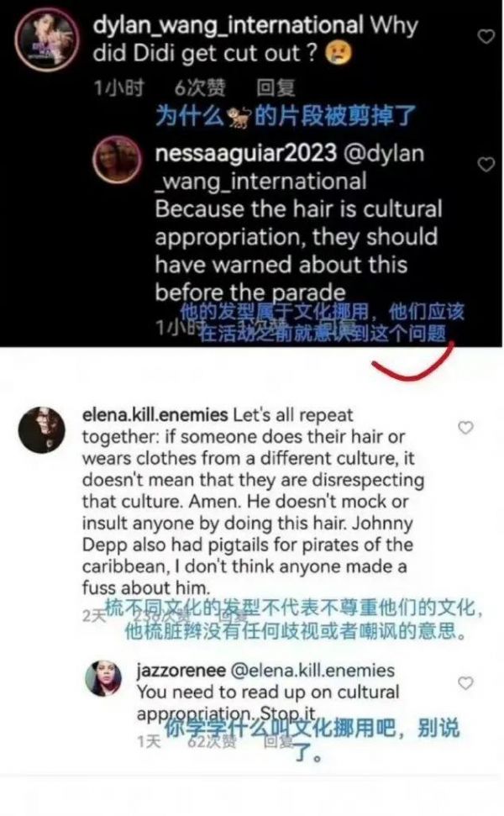Toggle like heart on jazzorenee's reply
This screenshot has height=816, width=504.
tap(465, 682)
